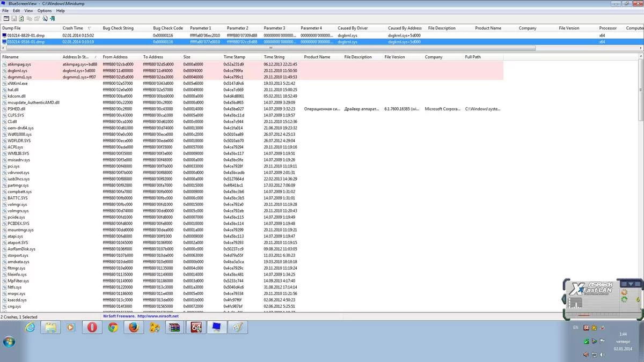Select the dxgkrnl.sys driver row

pos(252,70)
